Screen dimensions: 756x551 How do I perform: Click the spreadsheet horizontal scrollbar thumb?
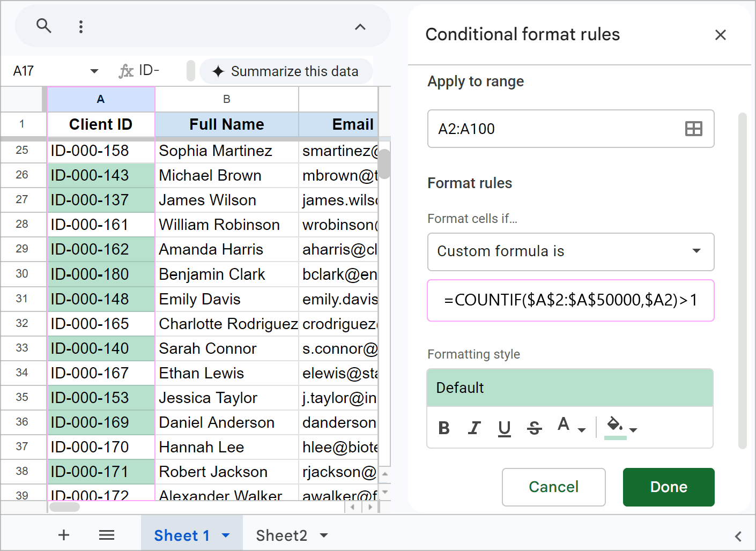tap(64, 507)
